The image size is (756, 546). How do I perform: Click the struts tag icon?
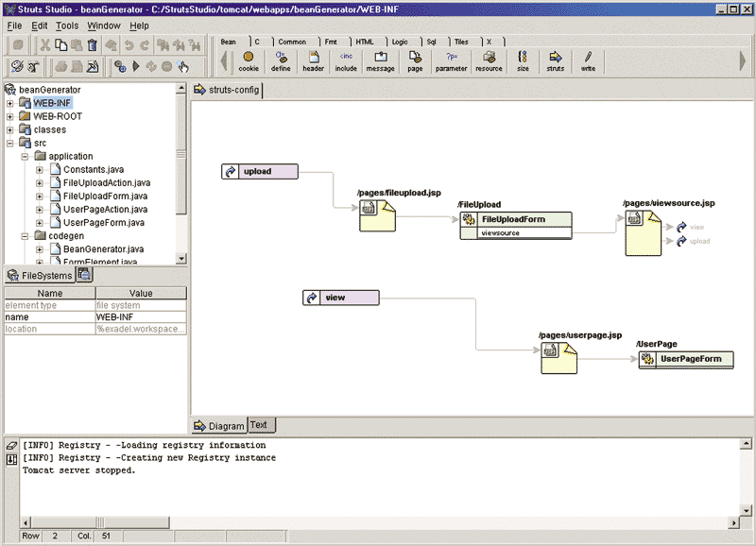pos(556,59)
